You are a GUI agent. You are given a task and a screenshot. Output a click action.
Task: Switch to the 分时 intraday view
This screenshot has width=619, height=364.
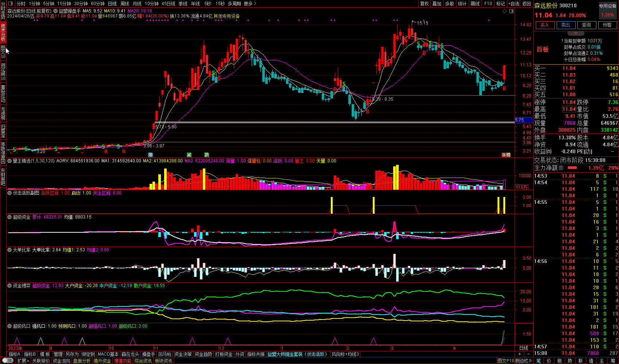[21, 4]
